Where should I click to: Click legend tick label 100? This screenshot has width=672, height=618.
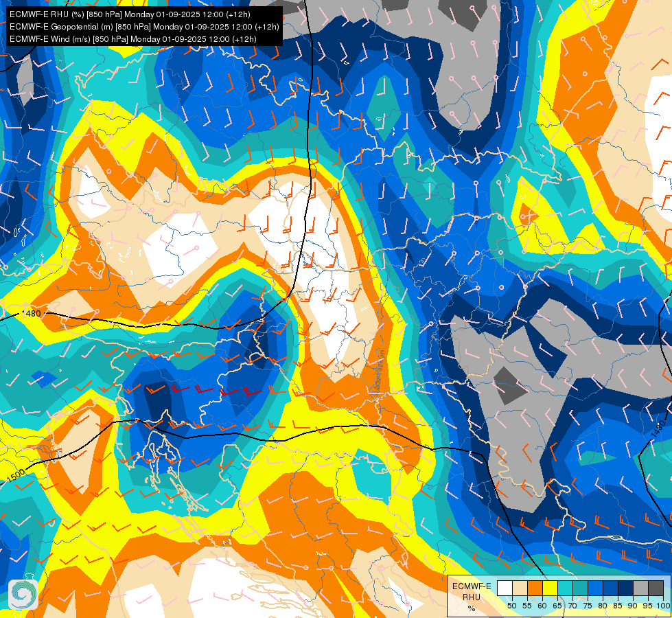[x=664, y=606]
